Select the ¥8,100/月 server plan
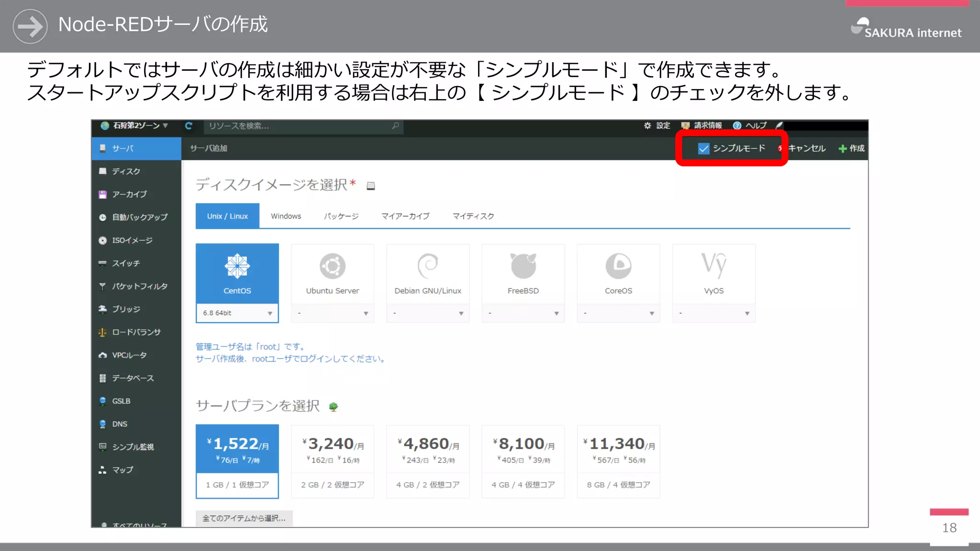The width and height of the screenshot is (980, 551). click(523, 462)
